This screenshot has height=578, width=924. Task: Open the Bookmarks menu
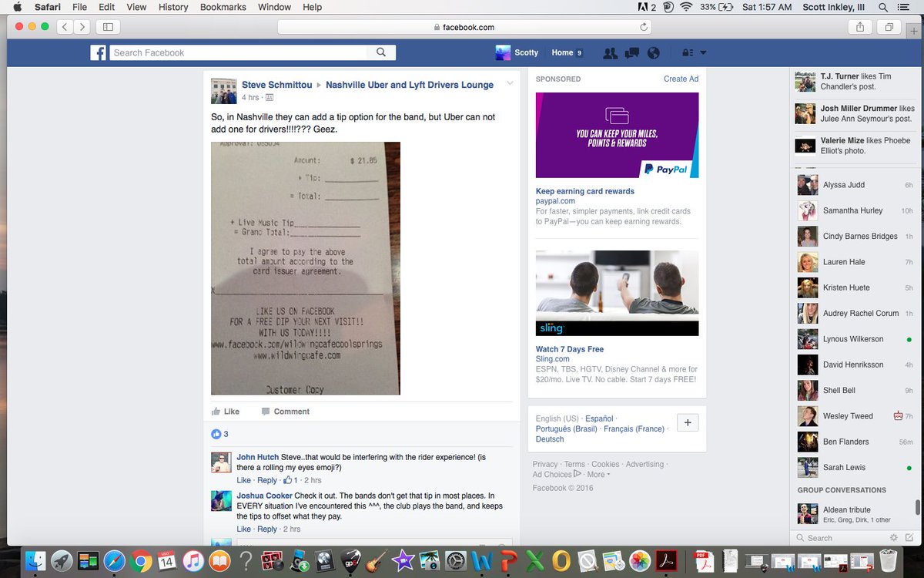pos(223,7)
